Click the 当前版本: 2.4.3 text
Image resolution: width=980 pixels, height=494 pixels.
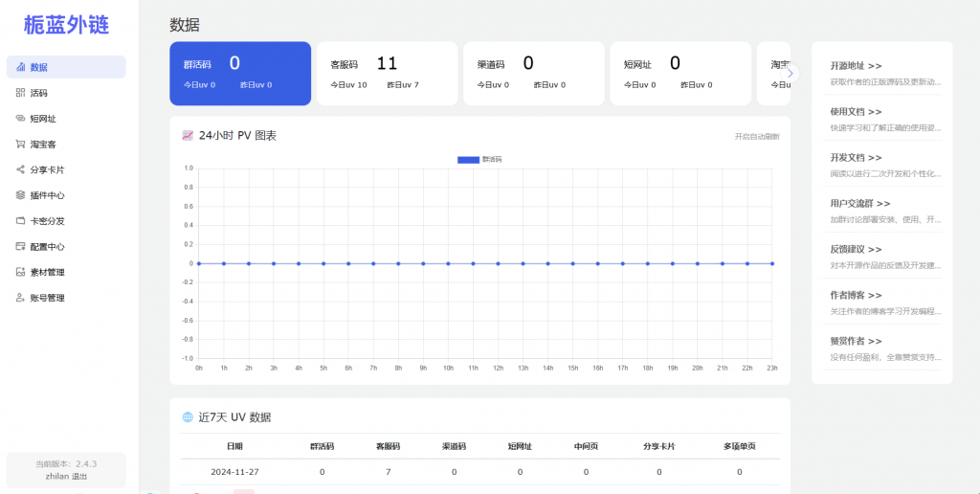tap(66, 464)
